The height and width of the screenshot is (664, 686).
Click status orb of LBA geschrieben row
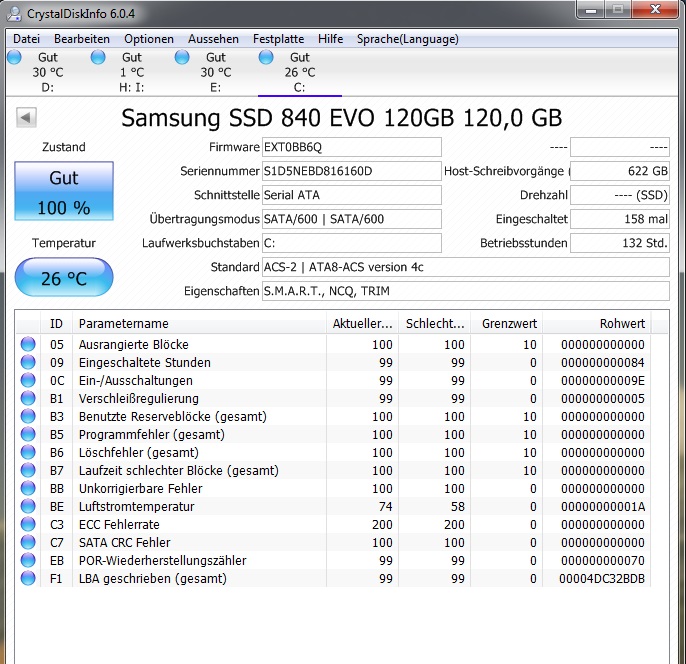[x=28, y=578]
